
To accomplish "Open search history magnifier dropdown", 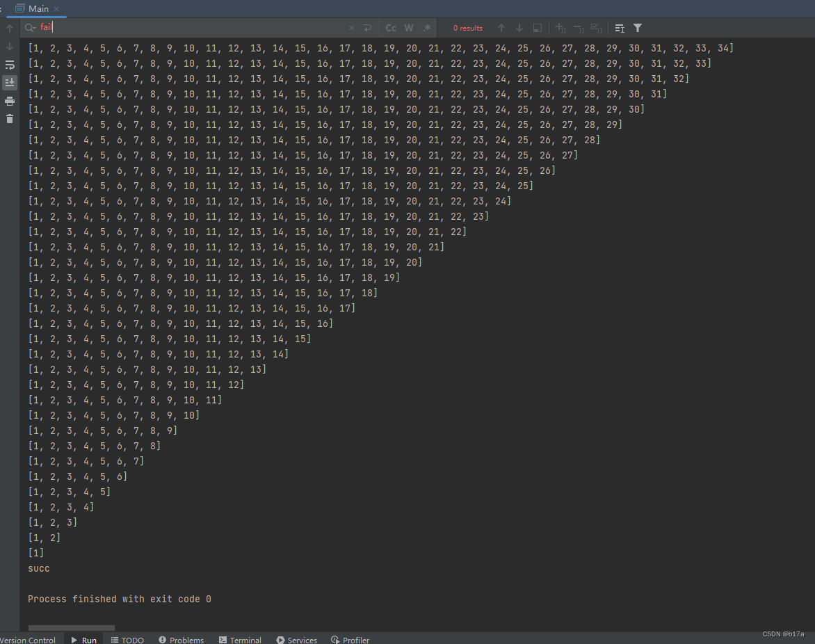I will 30,28.
